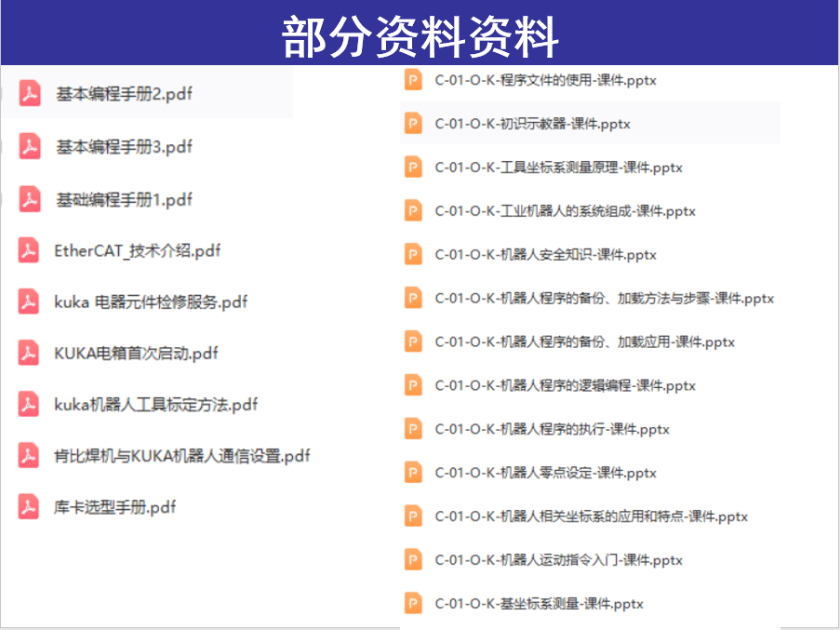Click PPT icon beside 相关坐标系的应用和特点-课件.pptx

pyautogui.click(x=413, y=516)
